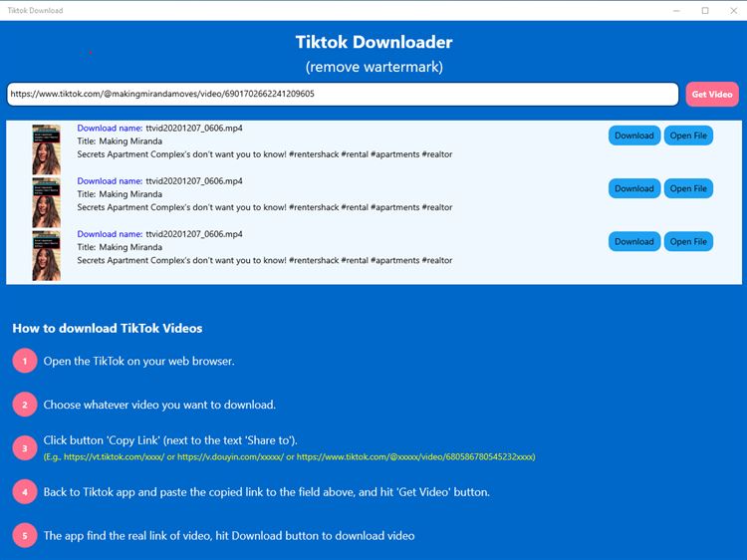Viewport: 747px width, 560px height.
Task: Click step 1 'Open the TikTok on your web browser'
Action: point(138,362)
